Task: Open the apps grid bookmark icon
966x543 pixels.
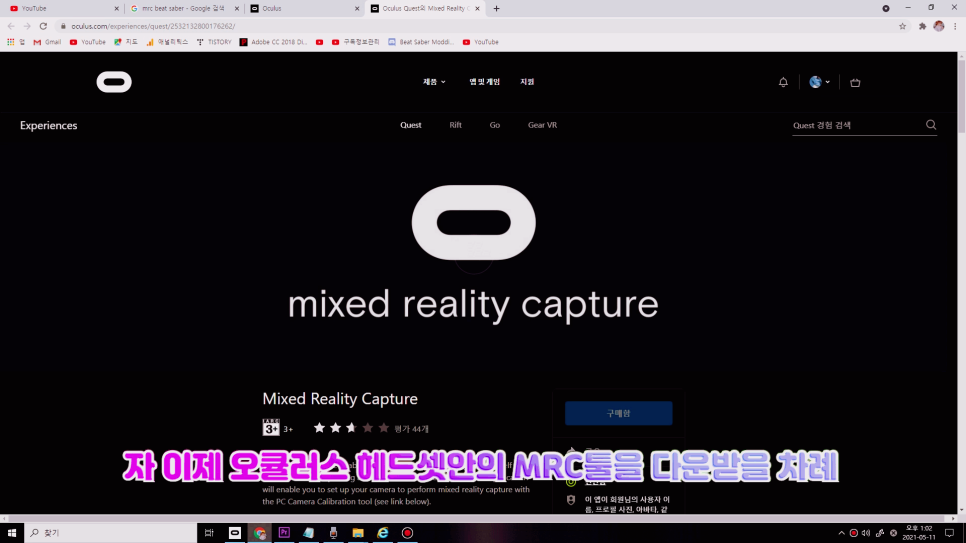Action: [x=10, y=42]
